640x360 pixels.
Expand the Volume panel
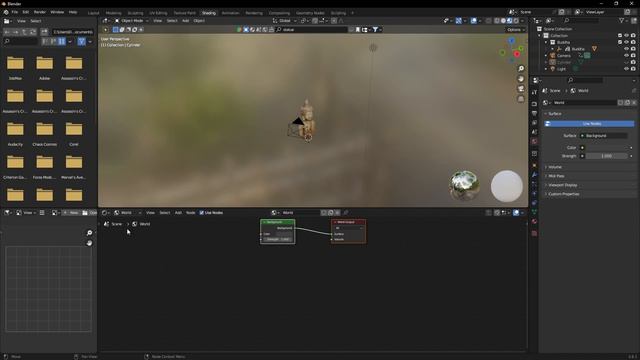pyautogui.click(x=554, y=167)
